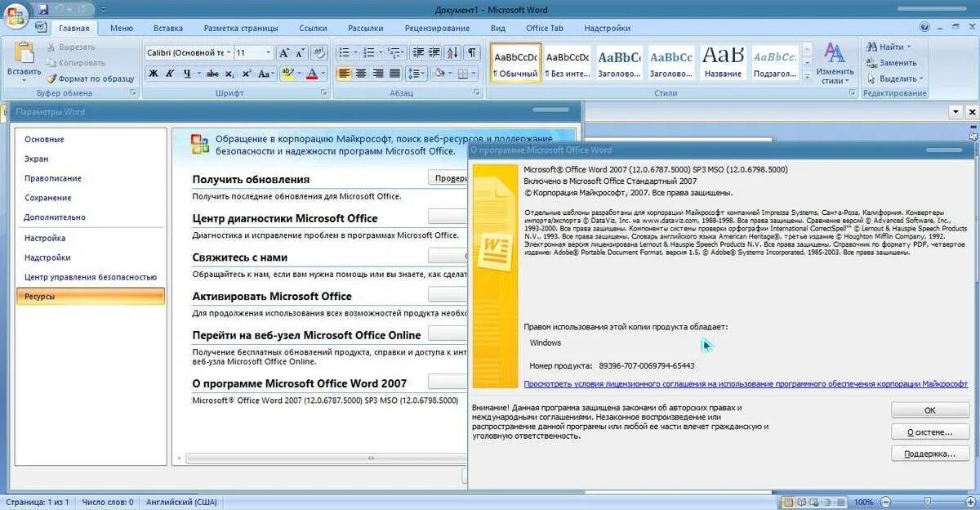Open the Change Styles (Изменить стили) dropdown
This screenshot has width=980, height=510.
pyautogui.click(x=834, y=63)
